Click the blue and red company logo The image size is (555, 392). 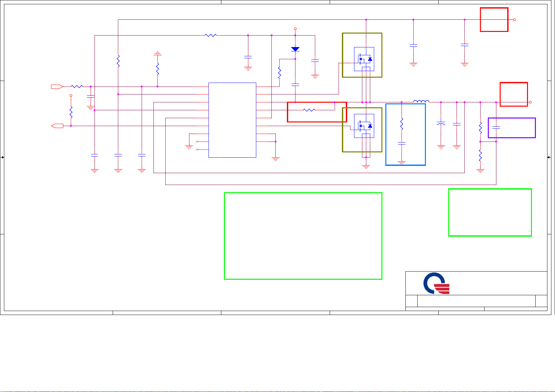click(436, 283)
